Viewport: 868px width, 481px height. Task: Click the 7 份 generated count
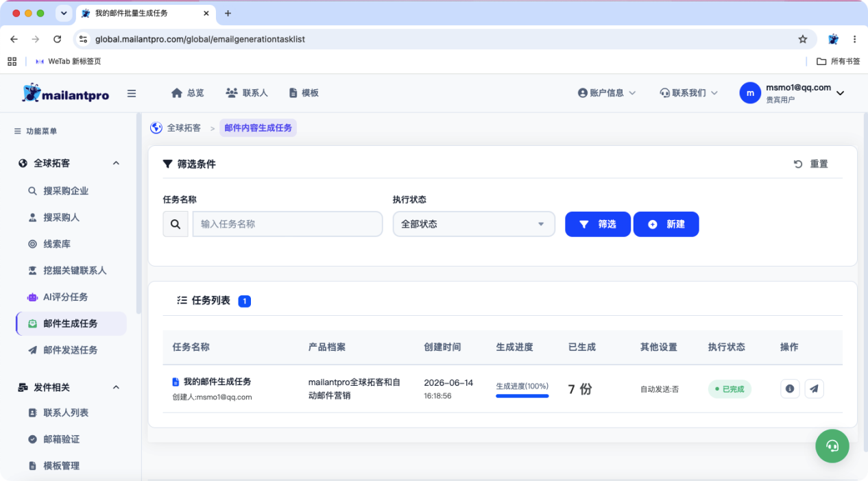pyautogui.click(x=580, y=389)
